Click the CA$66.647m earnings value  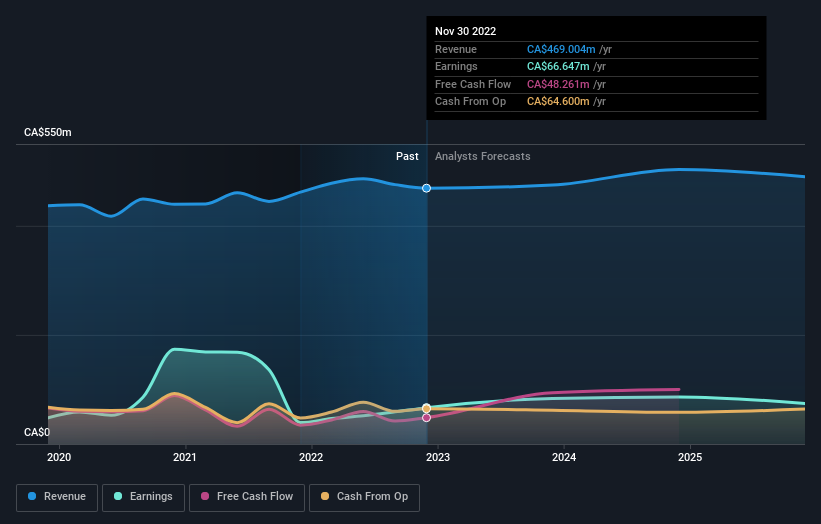tap(558, 66)
